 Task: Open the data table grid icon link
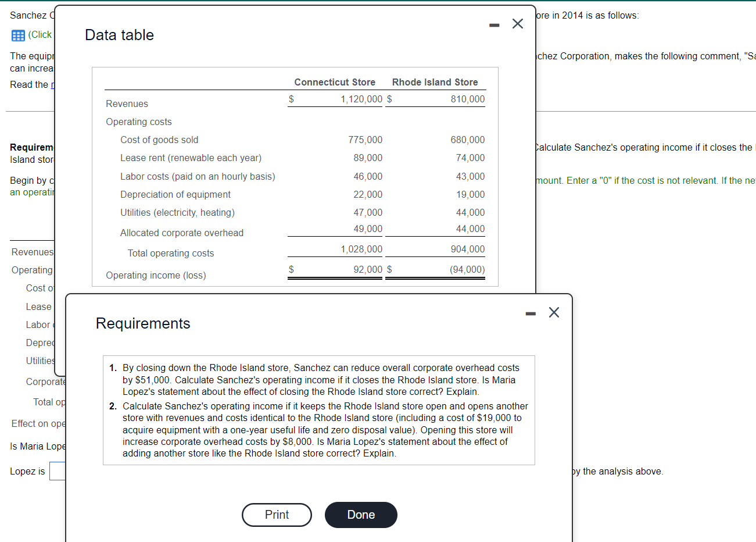18,35
